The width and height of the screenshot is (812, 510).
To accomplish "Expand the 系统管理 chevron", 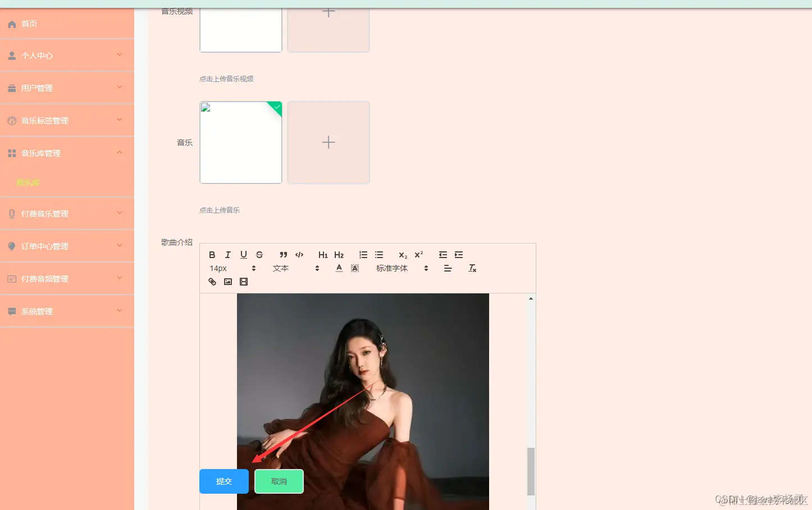I will click(x=119, y=310).
